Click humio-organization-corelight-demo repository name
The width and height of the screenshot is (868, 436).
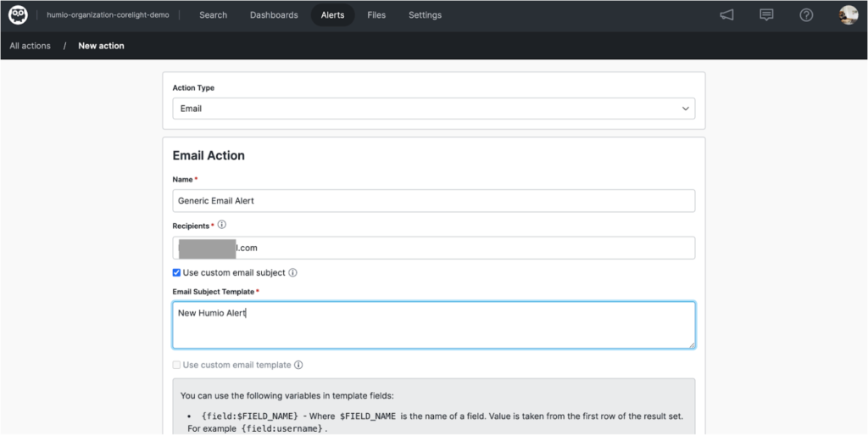tap(108, 15)
